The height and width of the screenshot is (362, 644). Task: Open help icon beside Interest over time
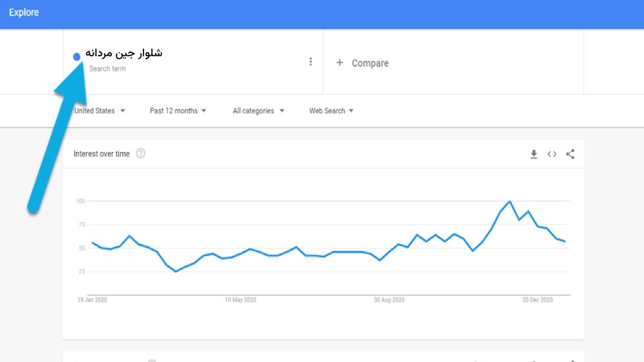coord(141,154)
